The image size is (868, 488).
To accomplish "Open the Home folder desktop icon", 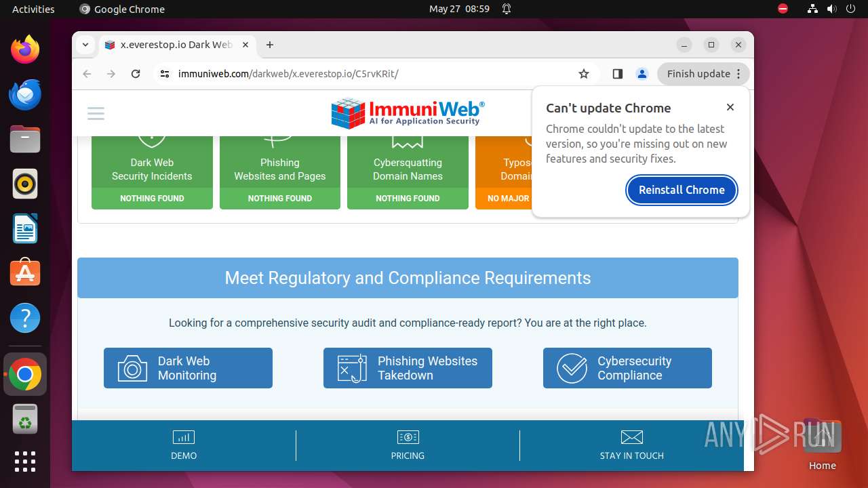I will click(x=822, y=445).
